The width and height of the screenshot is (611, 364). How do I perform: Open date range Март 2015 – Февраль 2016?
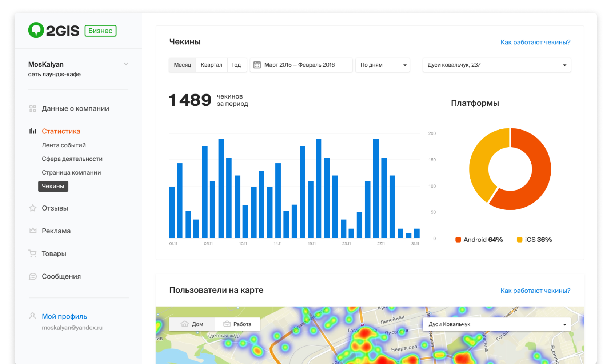(301, 65)
